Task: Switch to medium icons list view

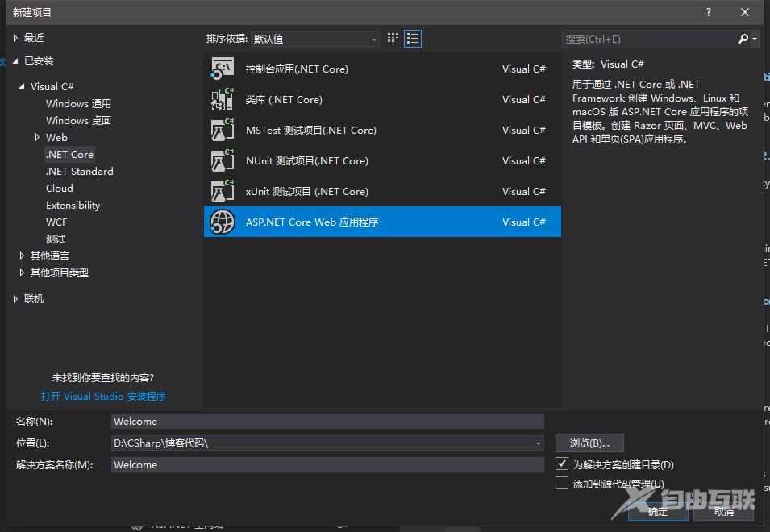Action: [413, 39]
